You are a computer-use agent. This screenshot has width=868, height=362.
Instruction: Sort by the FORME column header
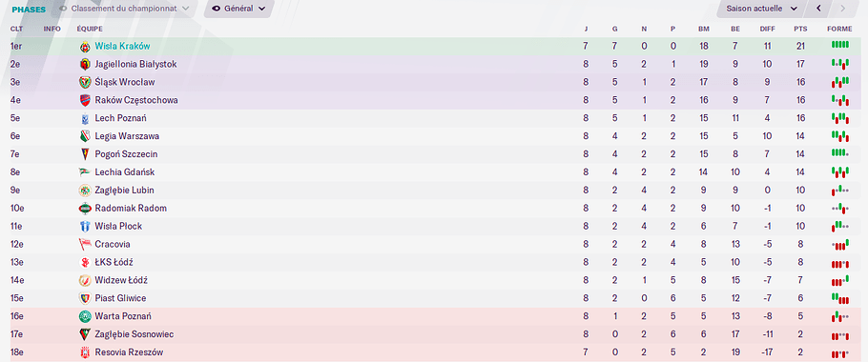(x=839, y=29)
